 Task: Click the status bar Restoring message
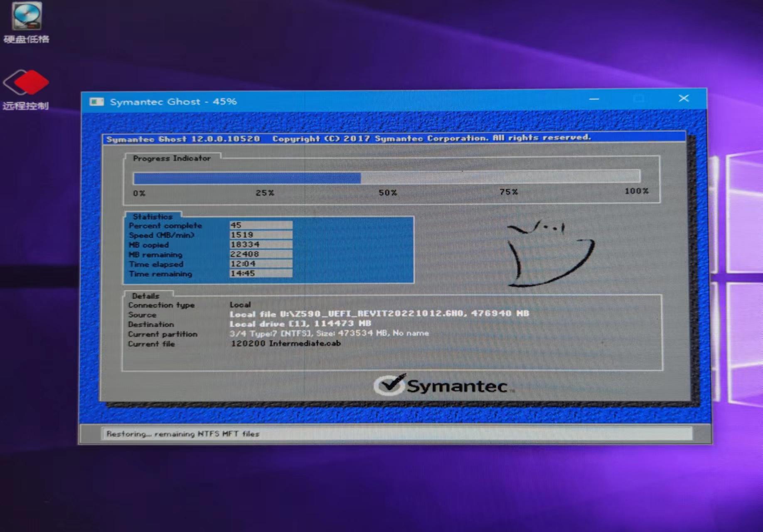pyautogui.click(x=183, y=433)
